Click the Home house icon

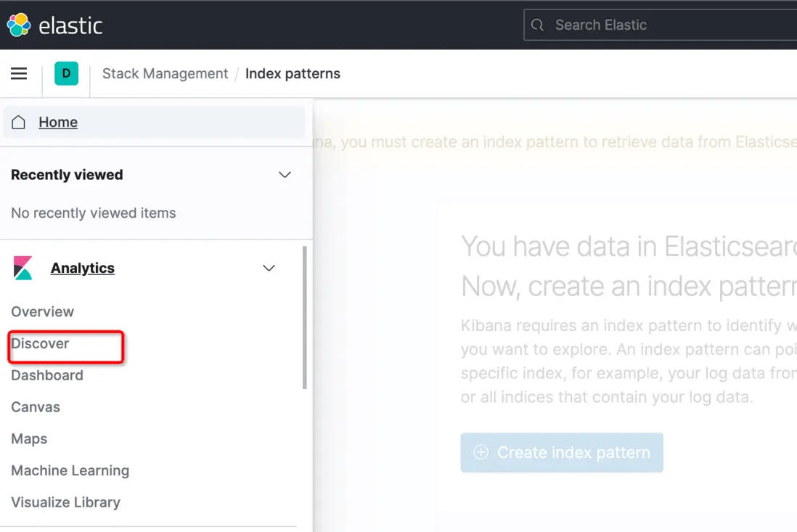pyautogui.click(x=19, y=122)
